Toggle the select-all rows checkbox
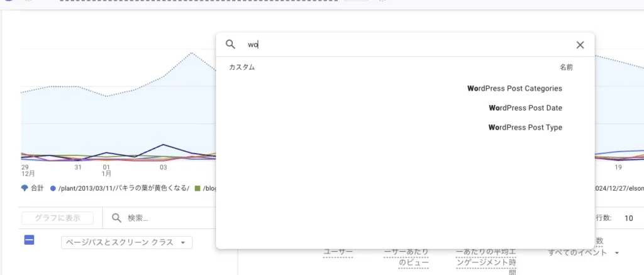This screenshot has height=275, width=644. coord(29,240)
